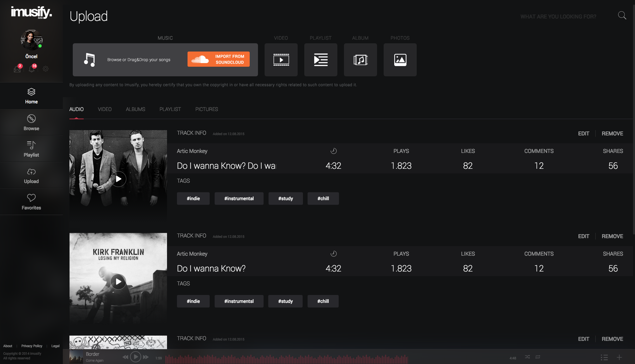Image resolution: width=635 pixels, height=364 pixels.
Task: Toggle repeat in the player bar
Action: click(538, 357)
